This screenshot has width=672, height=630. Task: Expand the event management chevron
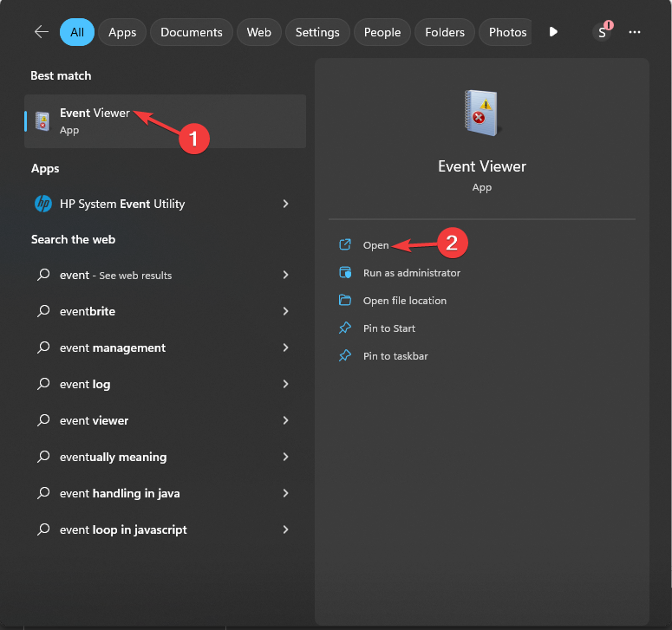coord(285,347)
